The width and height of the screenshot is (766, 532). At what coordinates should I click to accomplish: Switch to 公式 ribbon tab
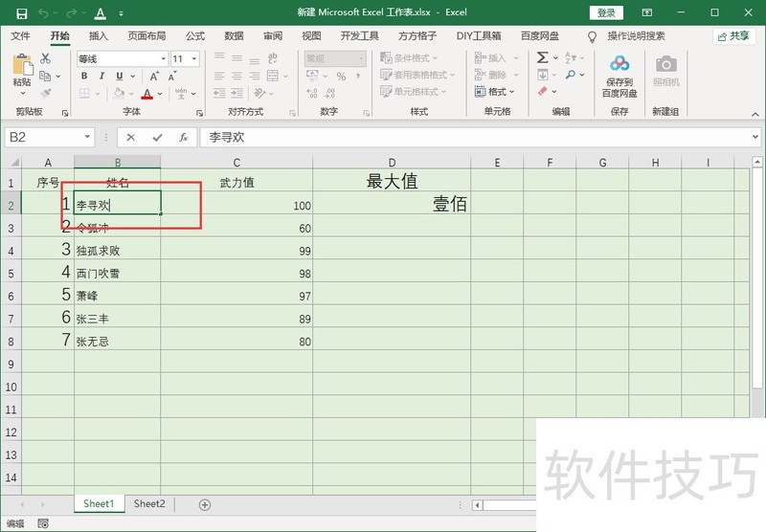(195, 35)
